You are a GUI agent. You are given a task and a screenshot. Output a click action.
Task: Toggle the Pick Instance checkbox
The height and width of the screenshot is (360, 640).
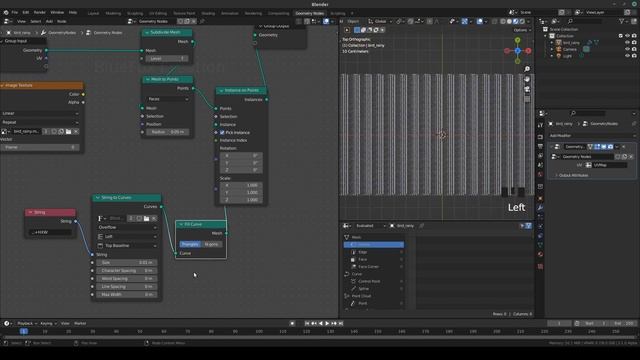[222, 132]
